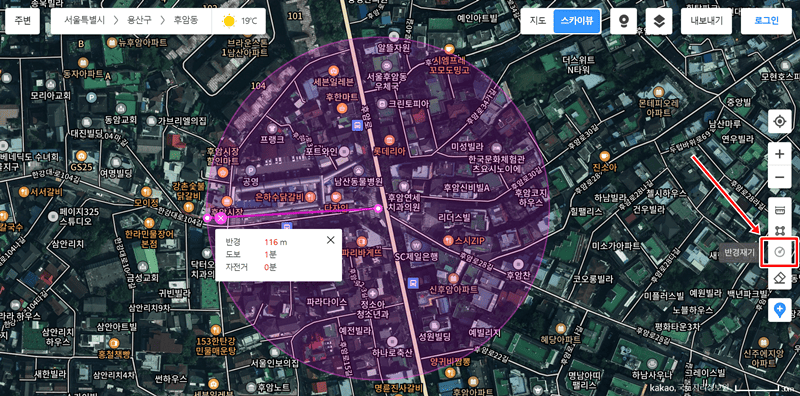The image size is (800, 396).
Task: Zoom in with the plus button
Action: coord(780,154)
